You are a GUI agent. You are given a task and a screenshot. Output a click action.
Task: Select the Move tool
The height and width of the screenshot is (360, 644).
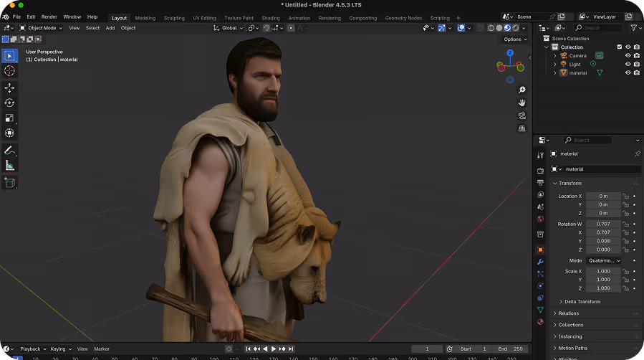tap(9, 88)
